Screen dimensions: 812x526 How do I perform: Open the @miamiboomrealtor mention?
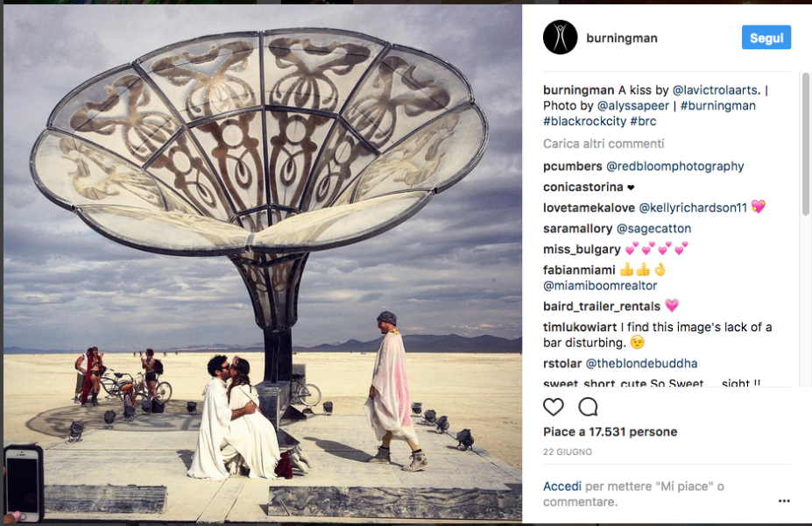pos(600,286)
